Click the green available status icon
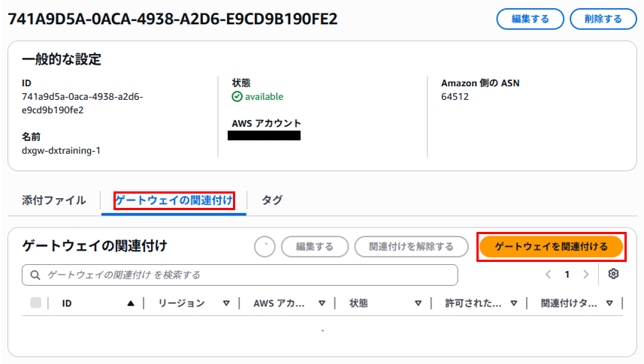Image resolution: width=644 pixels, height=364 pixels. click(x=237, y=96)
